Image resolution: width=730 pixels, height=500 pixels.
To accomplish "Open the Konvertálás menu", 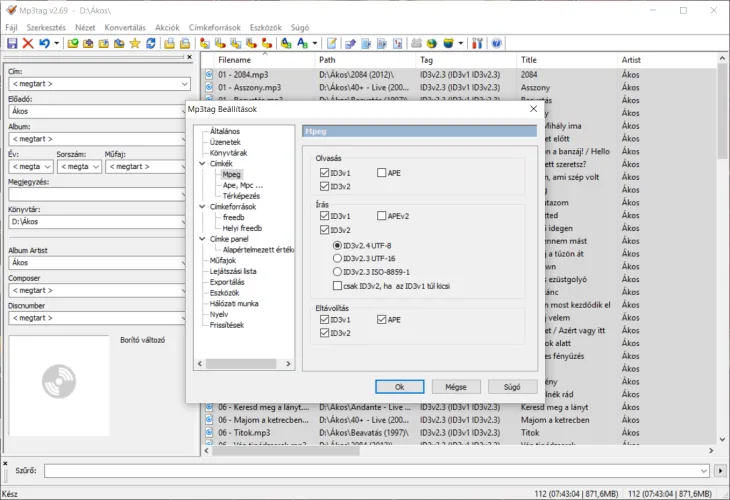I will click(126, 27).
